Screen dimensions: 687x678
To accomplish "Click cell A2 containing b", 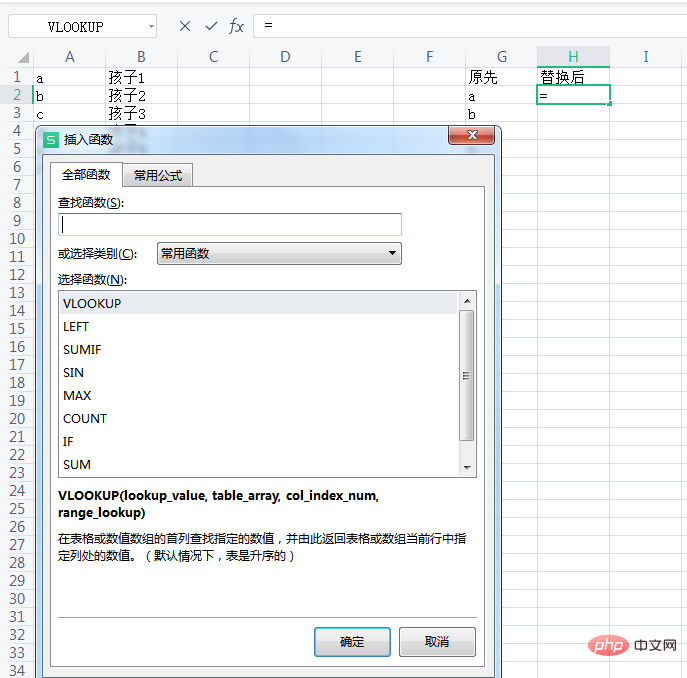I will coord(70,95).
